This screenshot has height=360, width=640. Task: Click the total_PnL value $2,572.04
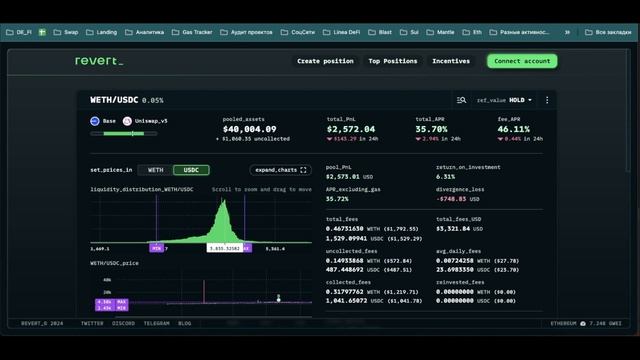pos(351,129)
